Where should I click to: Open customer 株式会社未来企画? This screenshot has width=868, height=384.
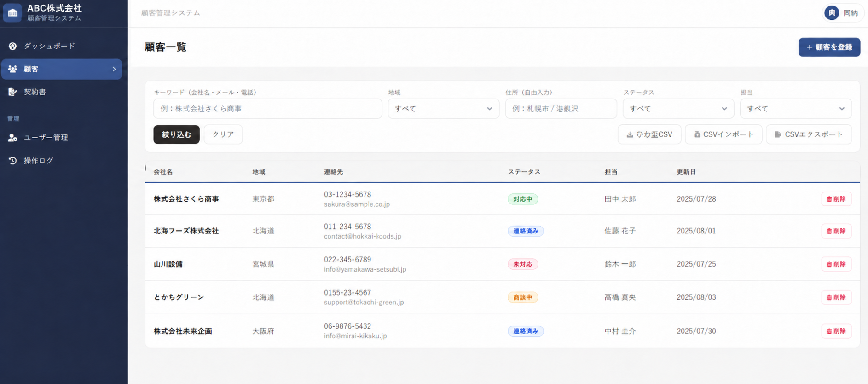click(183, 331)
